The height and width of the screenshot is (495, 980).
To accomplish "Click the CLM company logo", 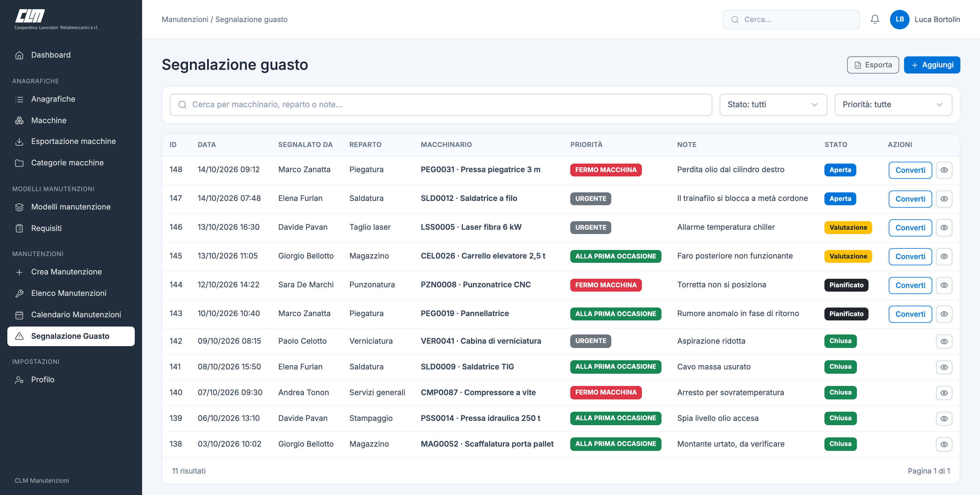I will pyautogui.click(x=56, y=19).
